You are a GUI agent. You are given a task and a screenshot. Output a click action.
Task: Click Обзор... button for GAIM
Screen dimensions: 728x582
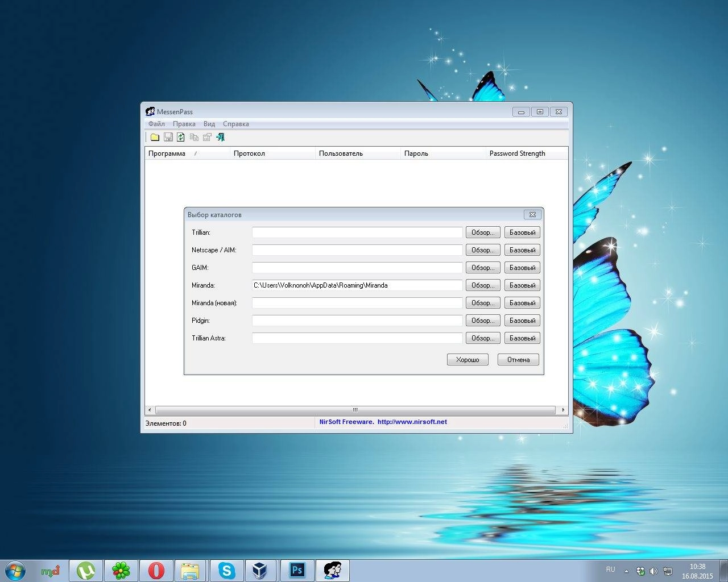(x=483, y=268)
